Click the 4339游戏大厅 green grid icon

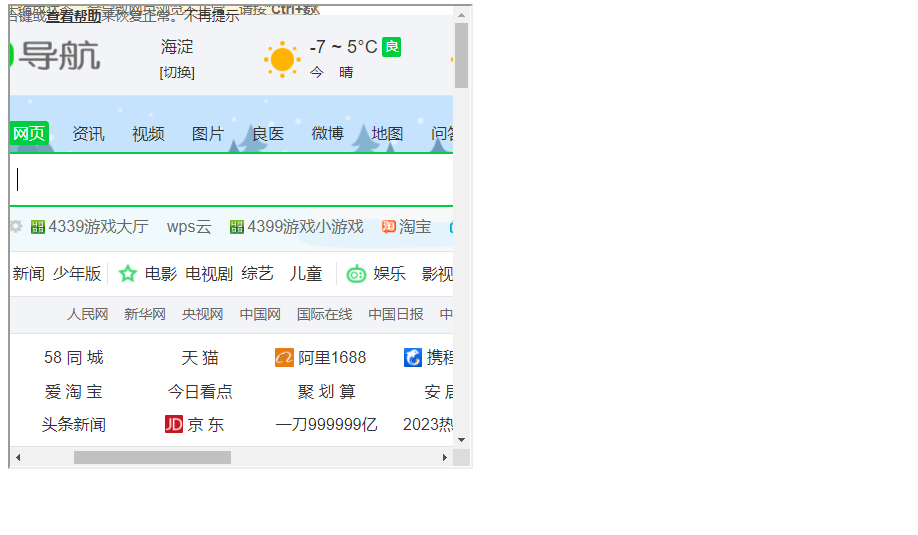click(37, 227)
